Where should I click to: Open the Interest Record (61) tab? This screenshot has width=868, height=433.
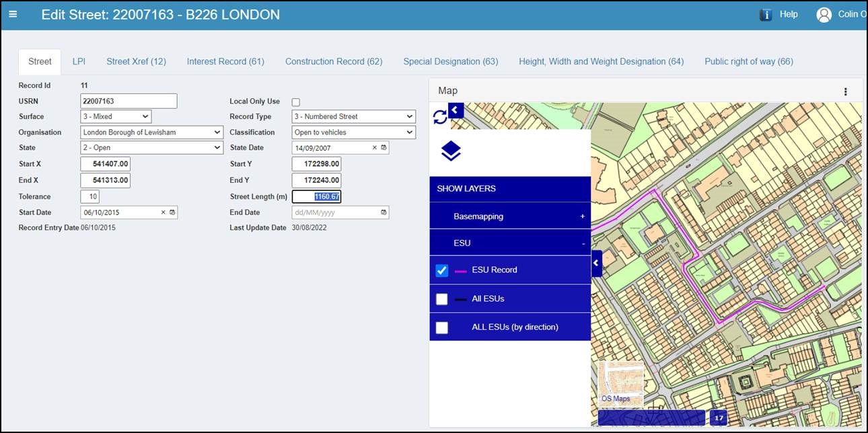click(x=225, y=61)
